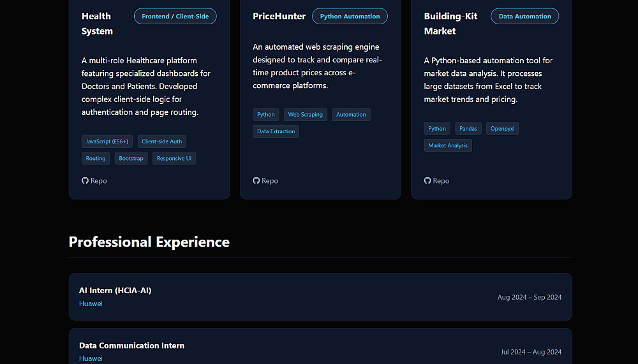The width and height of the screenshot is (638, 364).
Task: Click the Bootstrap tag
Action: (x=131, y=158)
